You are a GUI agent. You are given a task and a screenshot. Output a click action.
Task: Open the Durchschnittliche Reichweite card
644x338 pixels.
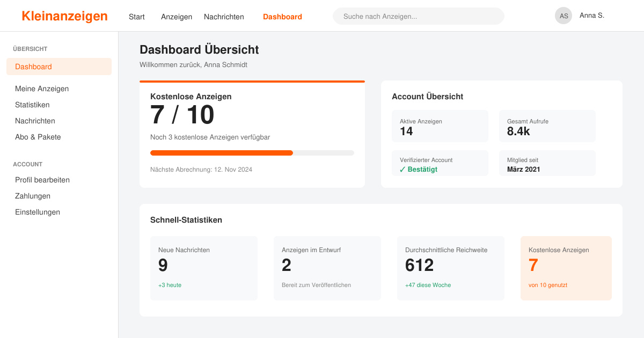(x=451, y=268)
